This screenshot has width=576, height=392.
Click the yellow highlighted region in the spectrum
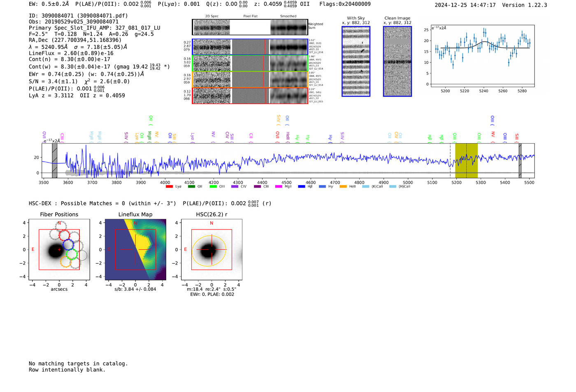pos(466,160)
